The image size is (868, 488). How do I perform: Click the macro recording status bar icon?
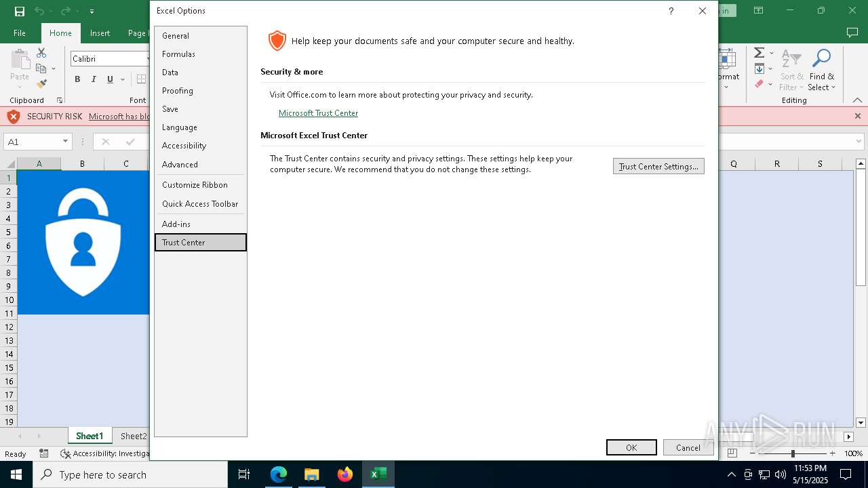click(44, 453)
